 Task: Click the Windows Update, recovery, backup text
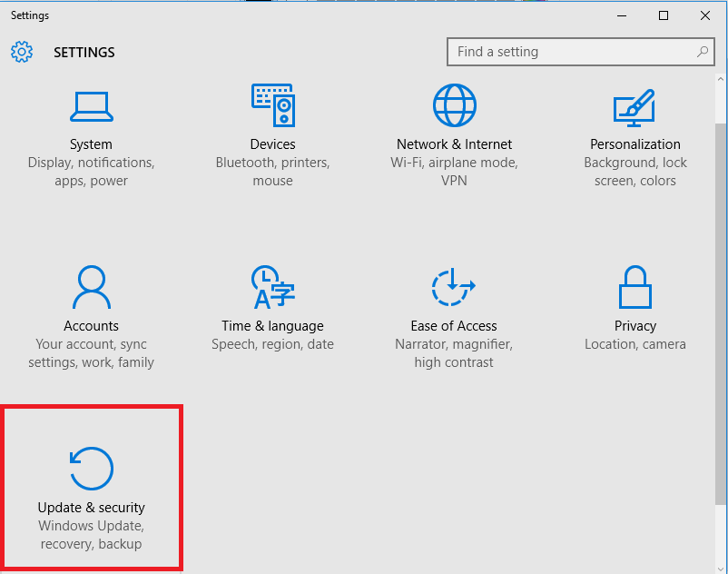pos(91,535)
